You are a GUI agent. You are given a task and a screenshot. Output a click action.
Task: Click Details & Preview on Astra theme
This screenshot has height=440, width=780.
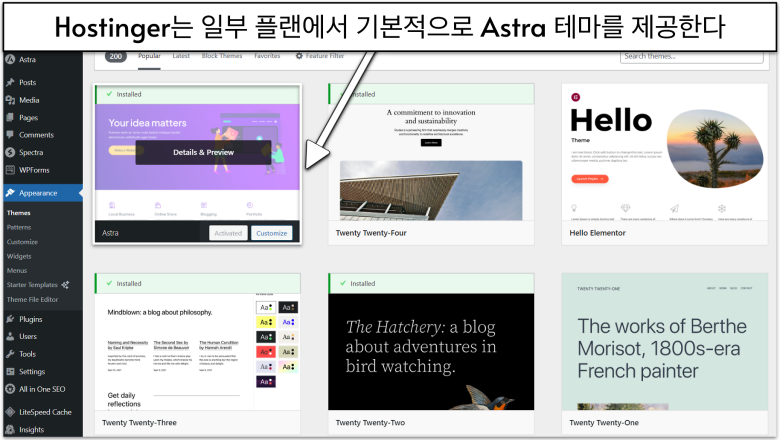tap(203, 152)
